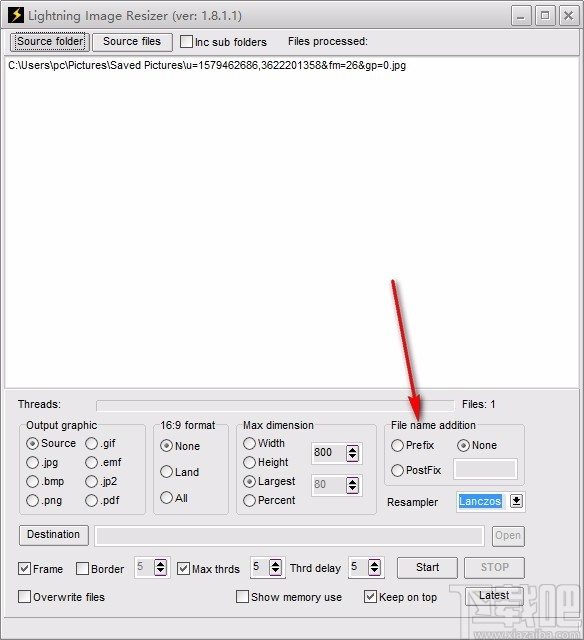Click the Thrd delay spinner arrows

374,567
